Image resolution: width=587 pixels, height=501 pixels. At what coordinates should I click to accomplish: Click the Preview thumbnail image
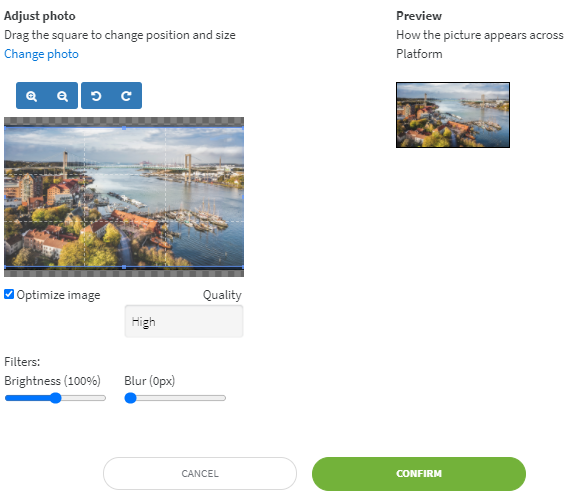pos(453,115)
